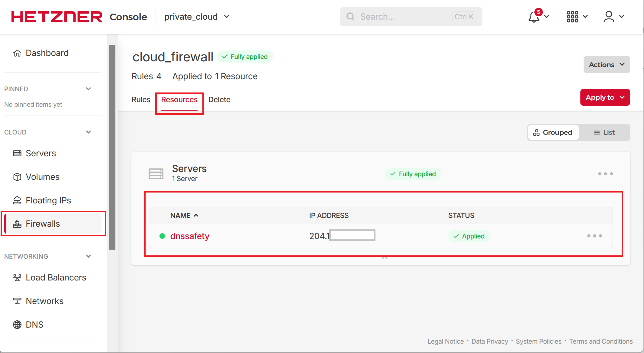Image resolution: width=644 pixels, height=353 pixels.
Task: Click the Fully applied badge beside cloud_firewall
Action: click(245, 57)
